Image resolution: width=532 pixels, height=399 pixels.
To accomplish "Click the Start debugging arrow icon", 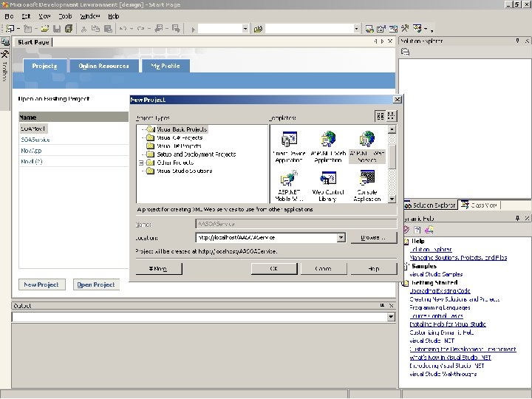I will (193, 29).
